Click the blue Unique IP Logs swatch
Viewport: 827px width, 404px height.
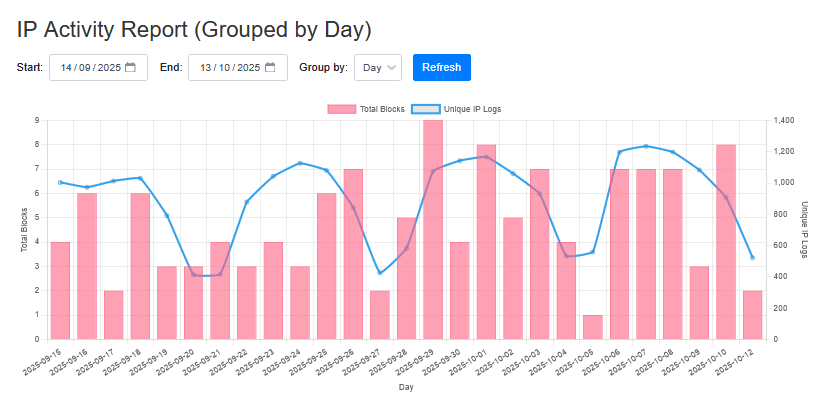click(x=426, y=108)
